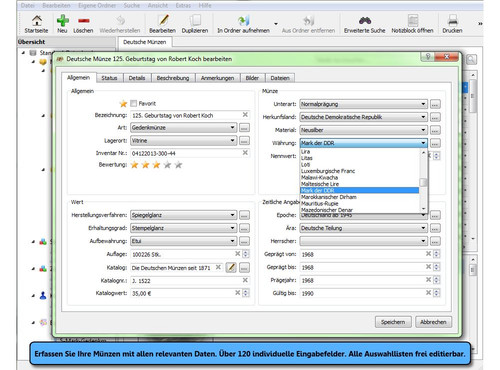
Task: Open the Ära dropdown Deutsche Teilung
Action: coord(363,228)
